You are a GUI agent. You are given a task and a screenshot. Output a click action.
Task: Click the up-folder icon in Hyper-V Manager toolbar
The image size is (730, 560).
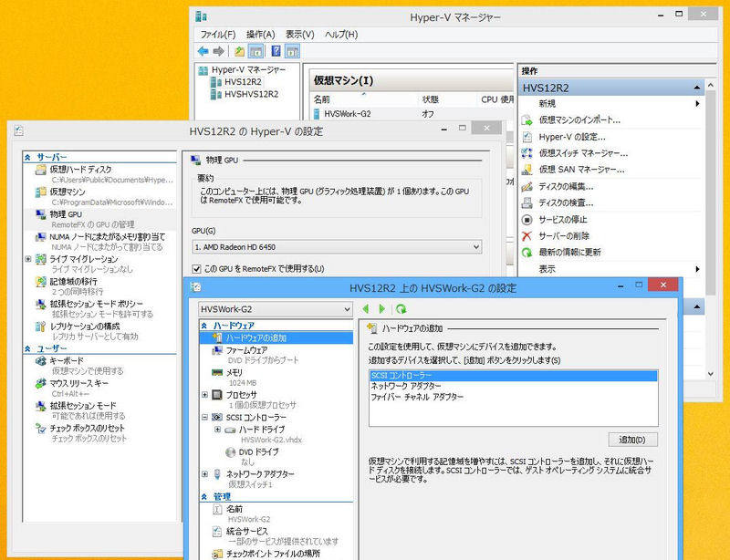point(239,51)
